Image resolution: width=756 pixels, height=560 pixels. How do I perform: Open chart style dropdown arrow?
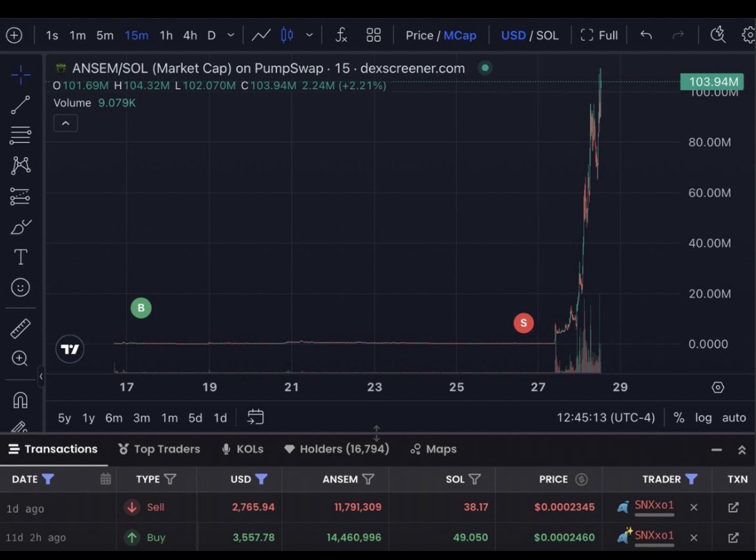click(x=310, y=35)
